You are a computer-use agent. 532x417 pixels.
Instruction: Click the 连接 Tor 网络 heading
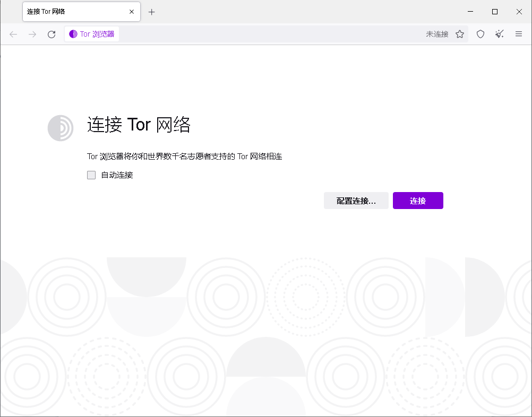click(x=139, y=125)
